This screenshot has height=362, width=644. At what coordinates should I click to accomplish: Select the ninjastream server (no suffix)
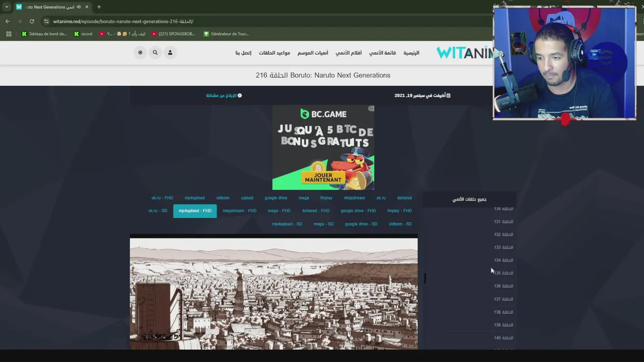pyautogui.click(x=354, y=198)
